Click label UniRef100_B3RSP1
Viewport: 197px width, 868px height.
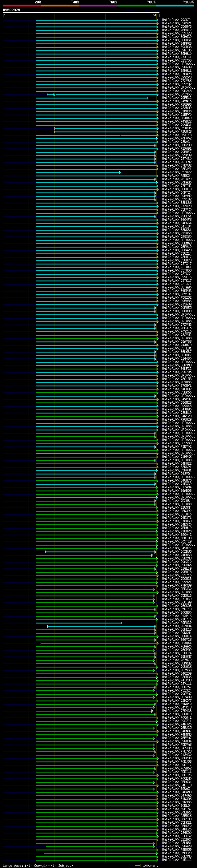coord(177,467)
